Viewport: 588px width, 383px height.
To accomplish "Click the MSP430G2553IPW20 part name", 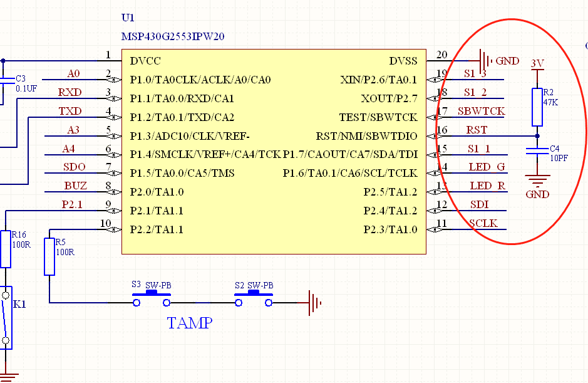I will [173, 36].
